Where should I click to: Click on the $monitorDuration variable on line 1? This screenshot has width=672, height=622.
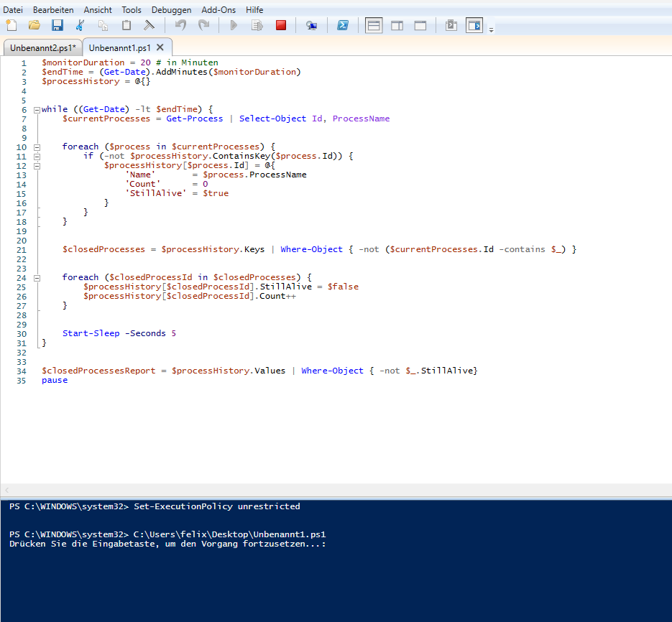83,62
